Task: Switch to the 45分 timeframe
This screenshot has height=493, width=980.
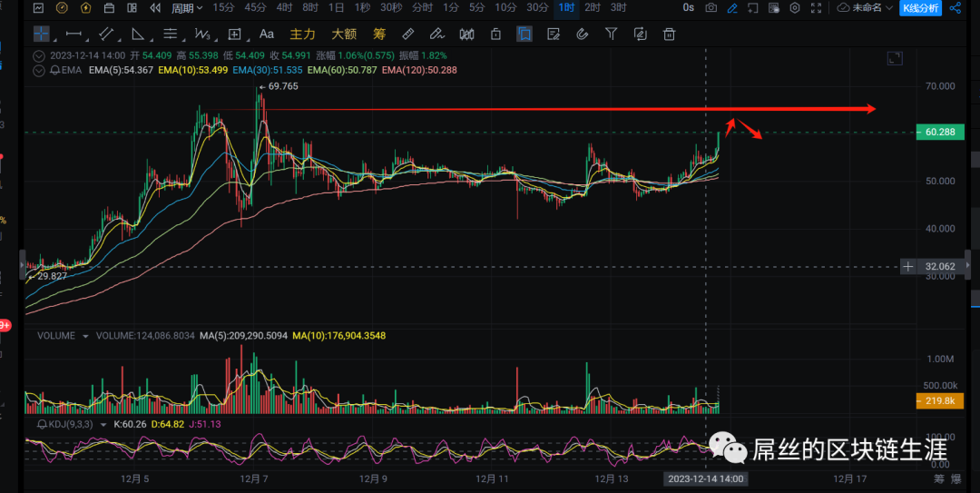Action: coord(255,7)
